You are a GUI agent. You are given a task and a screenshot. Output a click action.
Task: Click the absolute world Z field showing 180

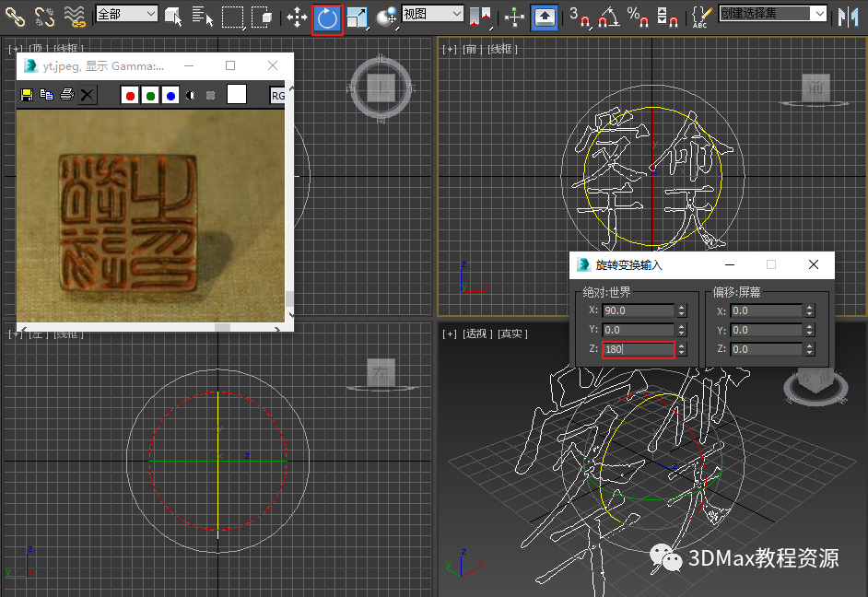coord(639,349)
